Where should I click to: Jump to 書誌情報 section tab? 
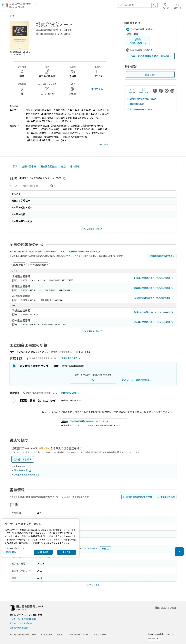75,167
